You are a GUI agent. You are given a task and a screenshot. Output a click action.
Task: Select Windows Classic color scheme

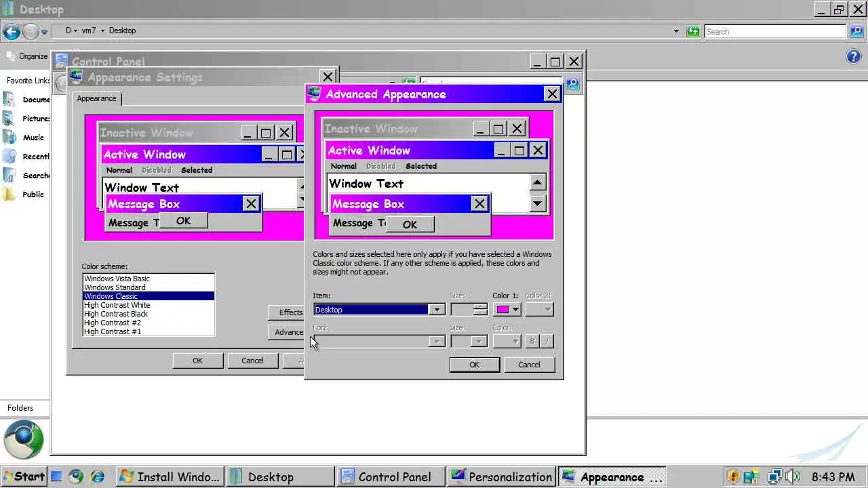(x=149, y=296)
